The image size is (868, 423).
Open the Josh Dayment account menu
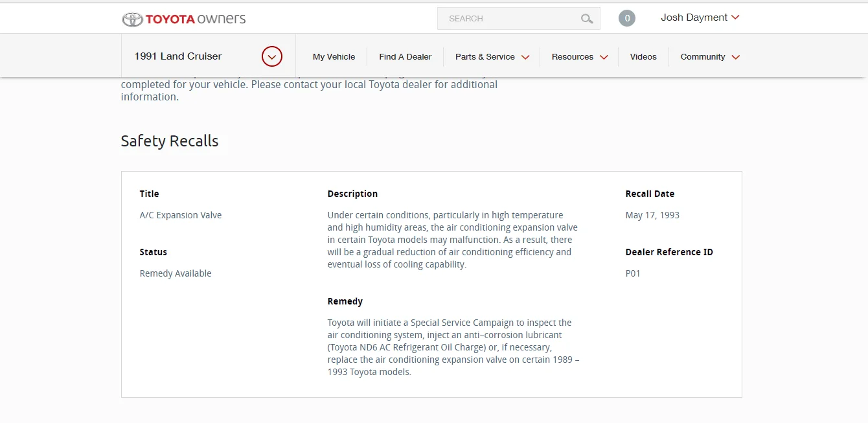point(700,17)
